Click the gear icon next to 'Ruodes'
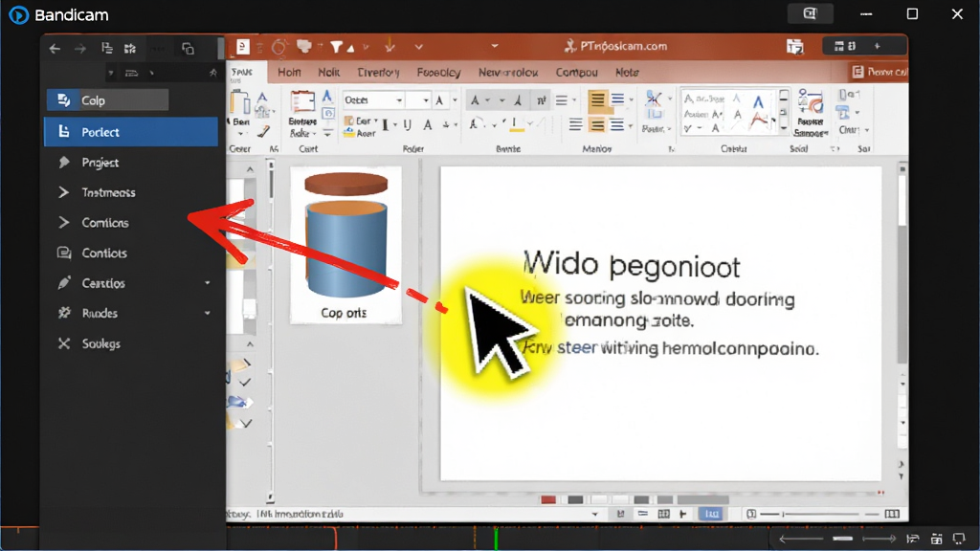This screenshot has height=551, width=980. [64, 313]
